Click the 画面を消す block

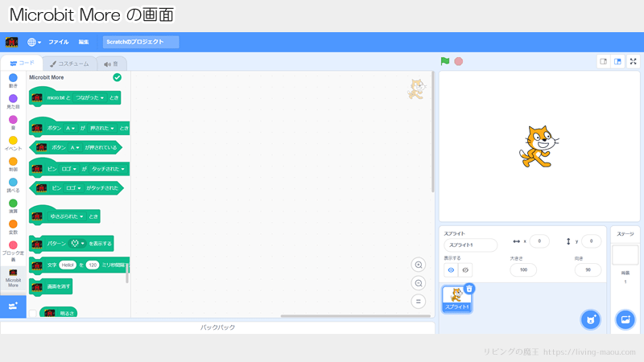(x=51, y=287)
